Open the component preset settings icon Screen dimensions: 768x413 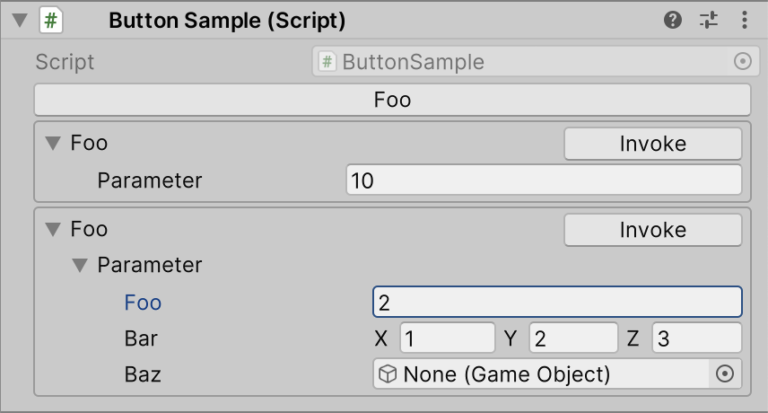709,20
